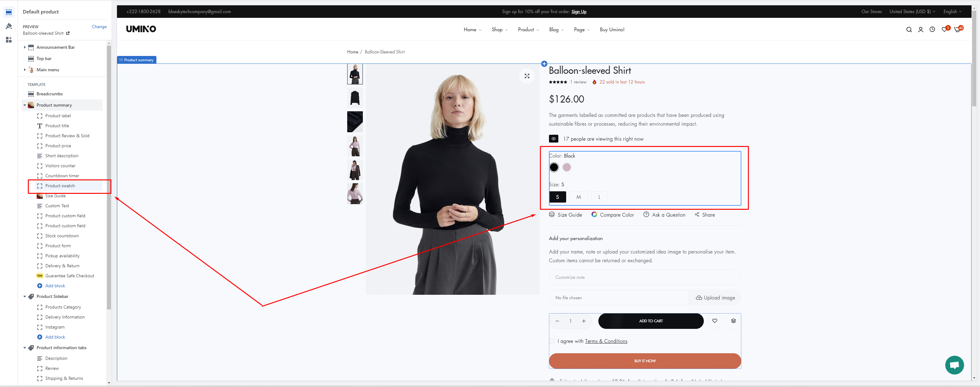Open the search icon in store header

click(x=909, y=30)
